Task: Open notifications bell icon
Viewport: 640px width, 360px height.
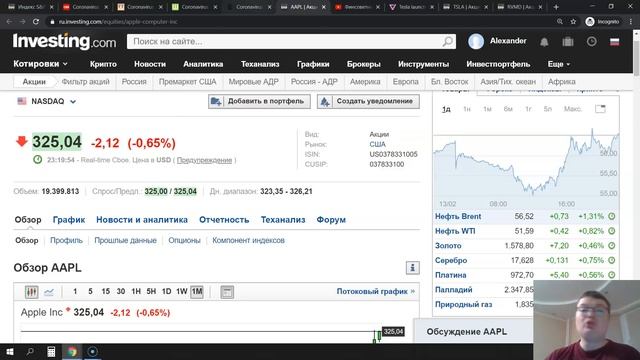Action: pos(544,42)
